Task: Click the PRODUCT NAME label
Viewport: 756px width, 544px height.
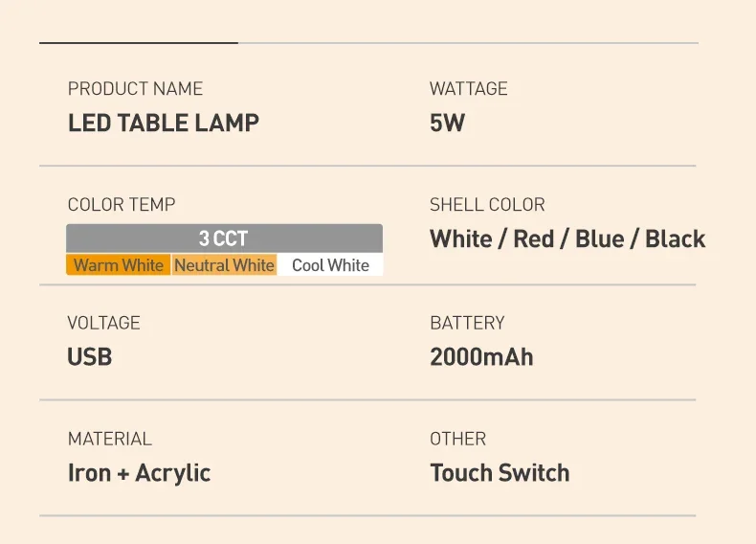Action: tap(136, 89)
